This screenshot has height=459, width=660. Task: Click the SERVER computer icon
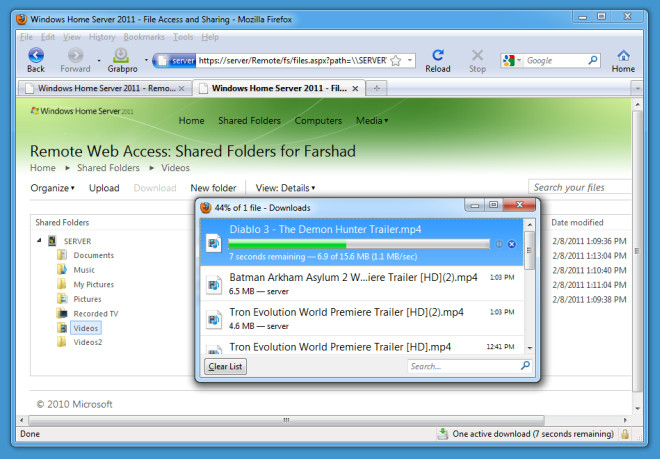[52, 241]
